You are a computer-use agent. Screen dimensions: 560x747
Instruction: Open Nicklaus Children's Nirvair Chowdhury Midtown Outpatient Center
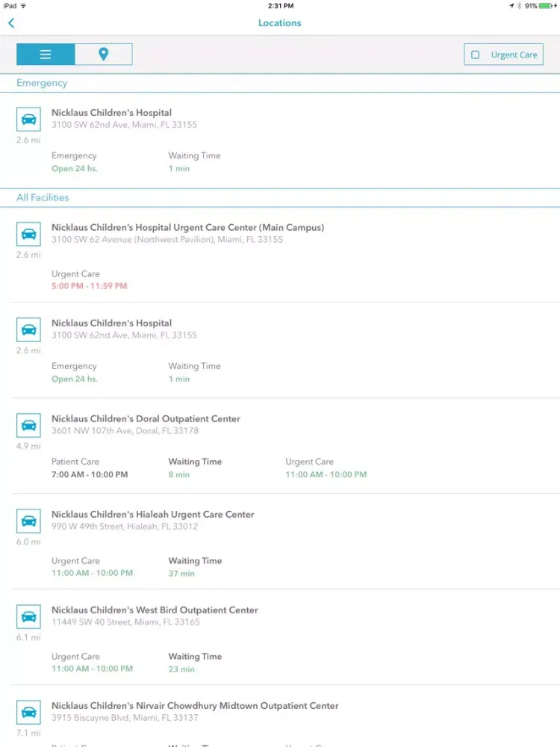pyautogui.click(x=195, y=706)
